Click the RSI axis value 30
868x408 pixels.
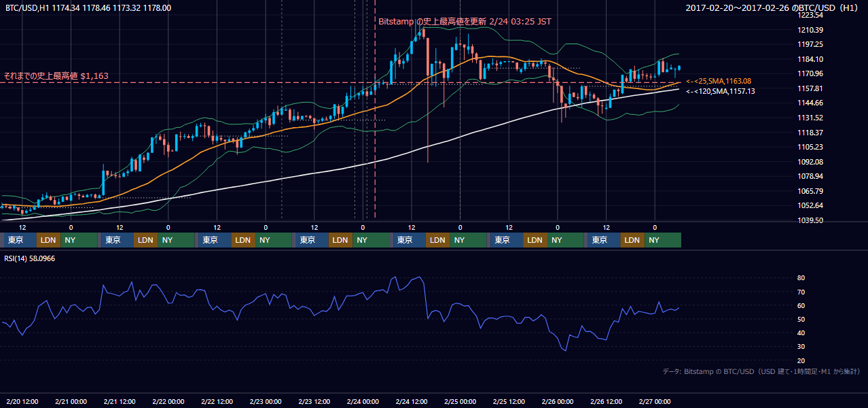[x=801, y=346]
